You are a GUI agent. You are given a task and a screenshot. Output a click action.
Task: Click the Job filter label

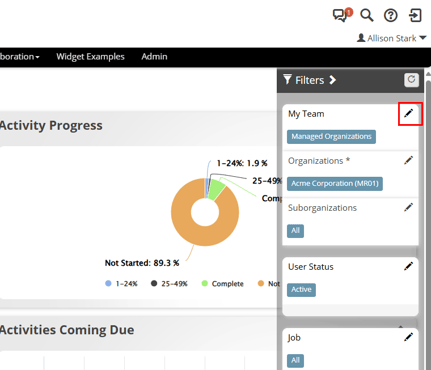(294, 338)
